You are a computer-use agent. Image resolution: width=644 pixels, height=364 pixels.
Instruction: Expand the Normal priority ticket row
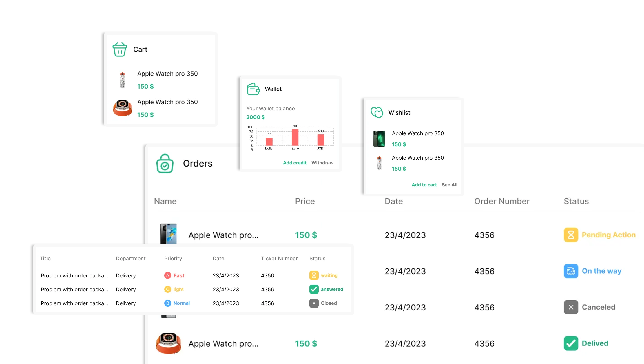click(x=177, y=303)
